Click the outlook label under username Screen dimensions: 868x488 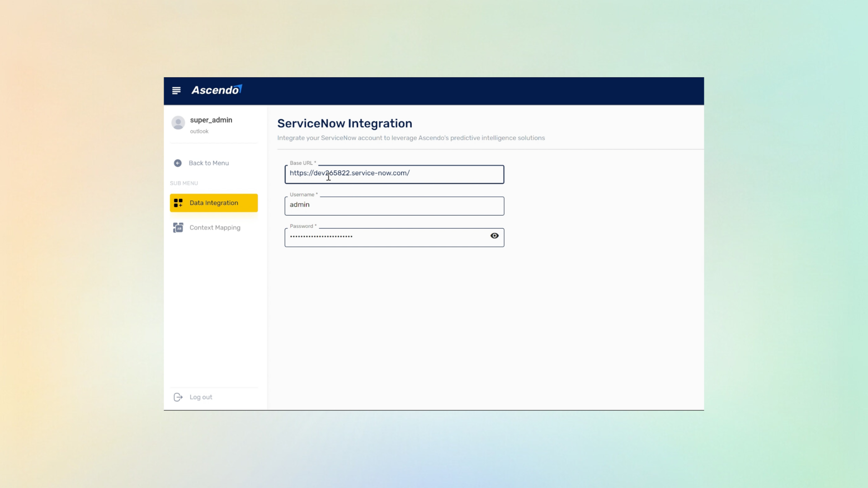click(x=199, y=131)
